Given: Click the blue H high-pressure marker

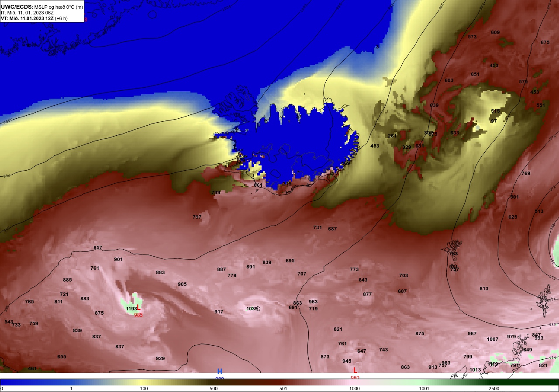Looking at the screenshot, I should pos(220,371).
